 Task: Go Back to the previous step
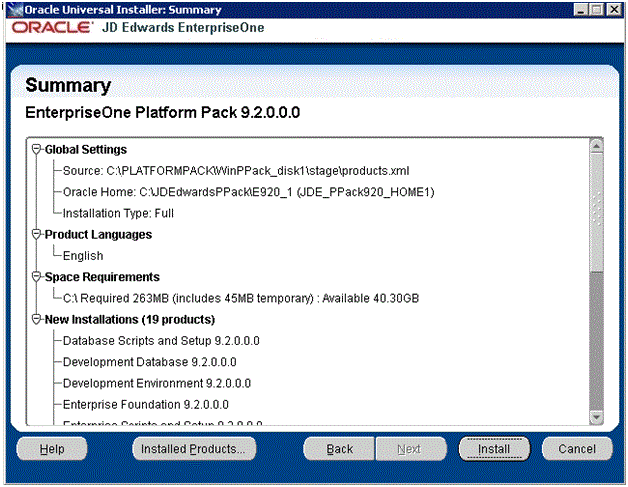(x=340, y=449)
